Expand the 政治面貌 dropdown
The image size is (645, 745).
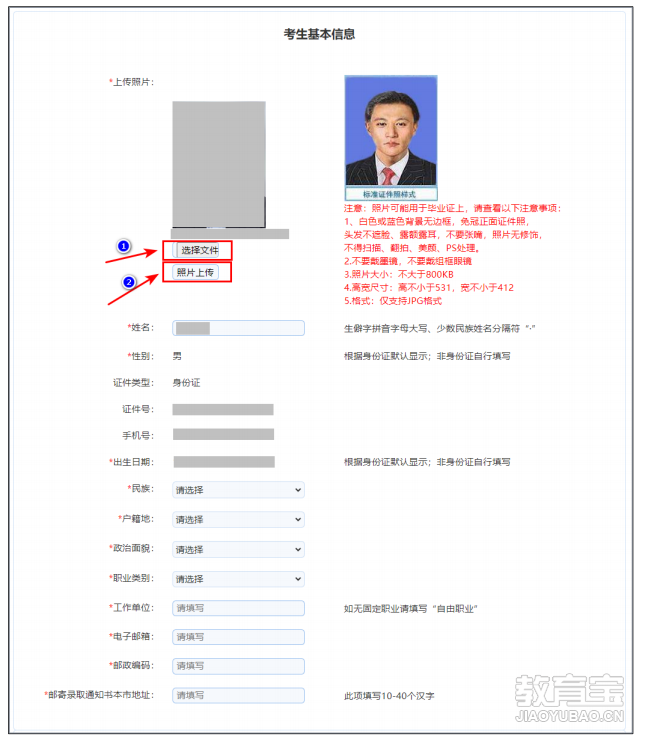tap(238, 549)
